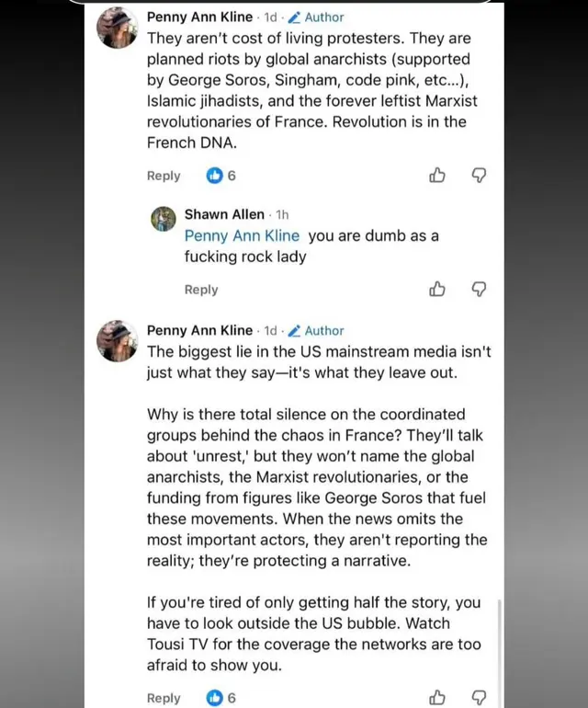This screenshot has height=708, width=588.
Task: Reply to the last Penny Ann Kline comment
Action: point(164,698)
